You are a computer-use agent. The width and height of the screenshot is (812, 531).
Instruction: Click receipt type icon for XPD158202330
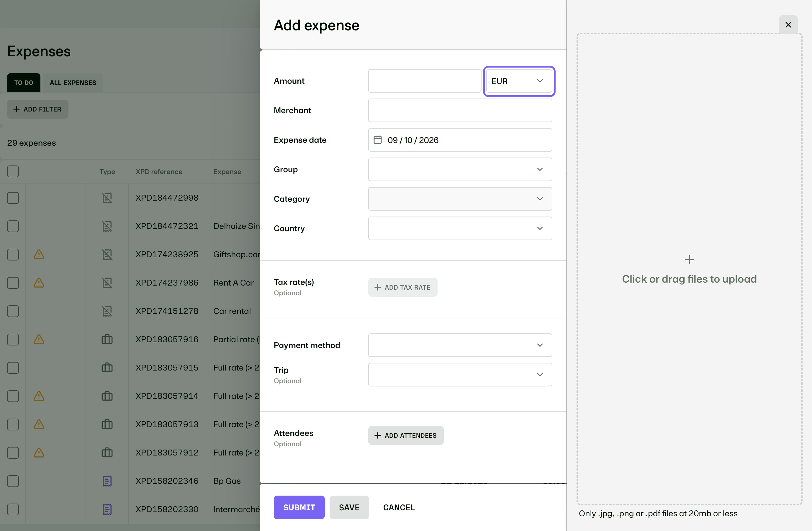click(x=107, y=509)
